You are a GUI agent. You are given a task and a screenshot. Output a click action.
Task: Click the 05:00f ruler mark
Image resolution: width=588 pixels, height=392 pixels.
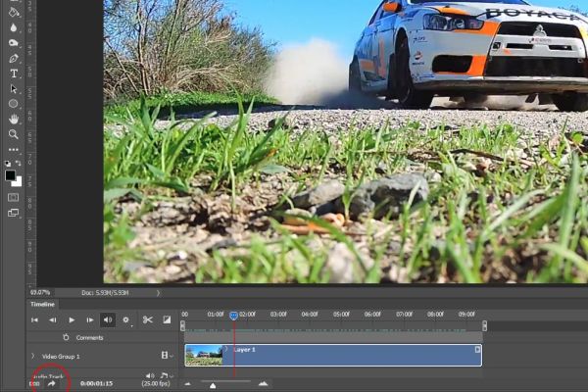point(341,314)
